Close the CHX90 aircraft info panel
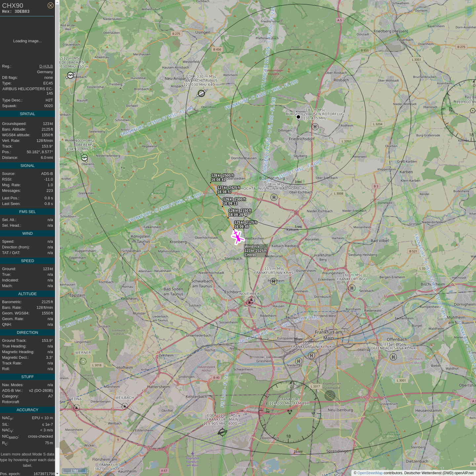The width and height of the screenshot is (476, 476). (x=50, y=5)
